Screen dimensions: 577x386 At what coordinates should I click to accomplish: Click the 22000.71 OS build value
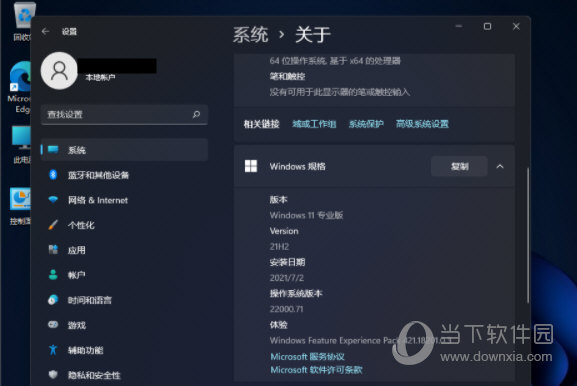pos(286,309)
